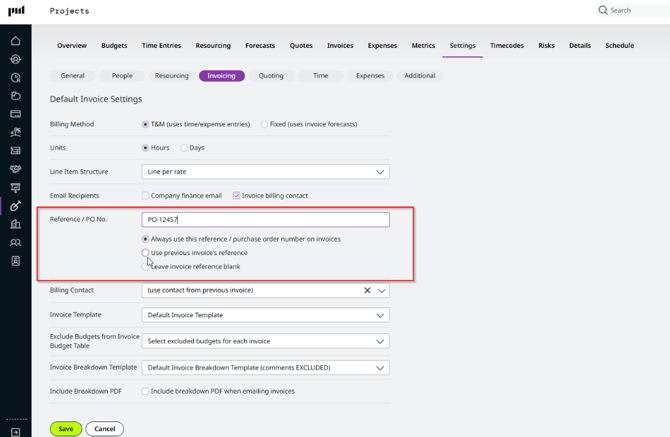Open top Resourcing tab
Screen dimensions: 670x437
[x=213, y=46]
